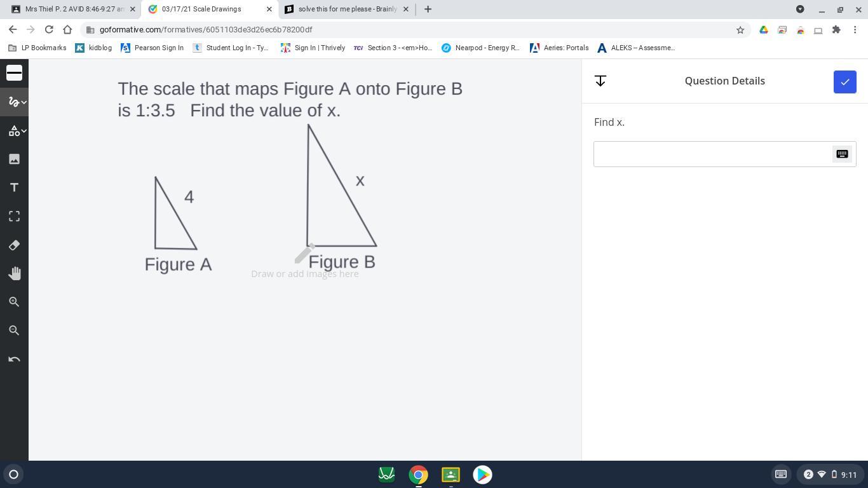868x488 pixels.
Task: Select the Eraser tool
Action: point(14,245)
